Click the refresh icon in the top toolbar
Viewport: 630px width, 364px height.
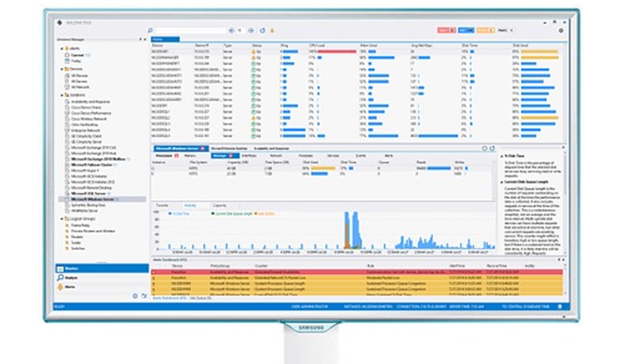pos(262,30)
